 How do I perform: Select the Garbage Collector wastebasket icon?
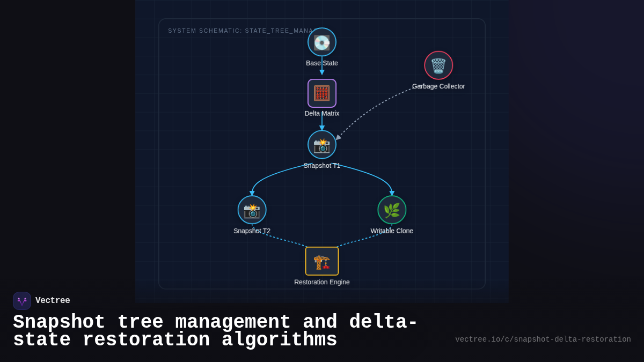pos(438,65)
